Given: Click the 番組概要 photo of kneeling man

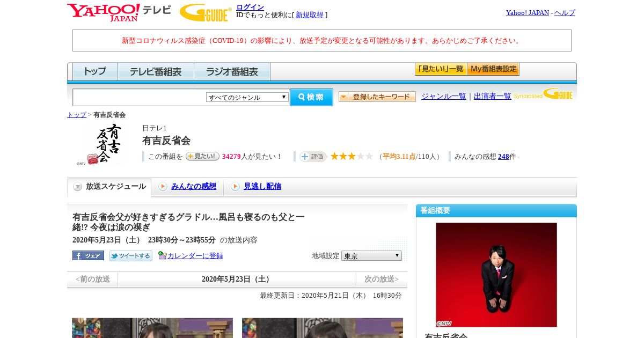Looking at the screenshot, I should pyautogui.click(x=496, y=275).
